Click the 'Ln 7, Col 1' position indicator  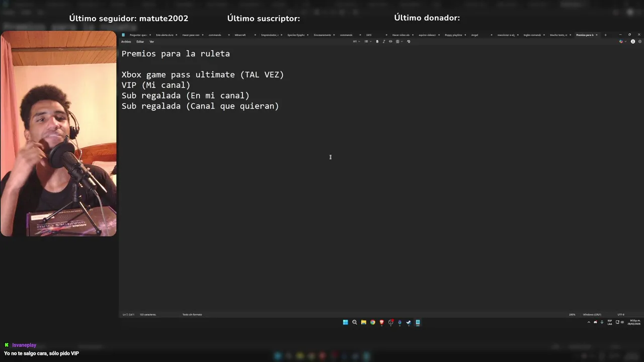pyautogui.click(x=128, y=315)
